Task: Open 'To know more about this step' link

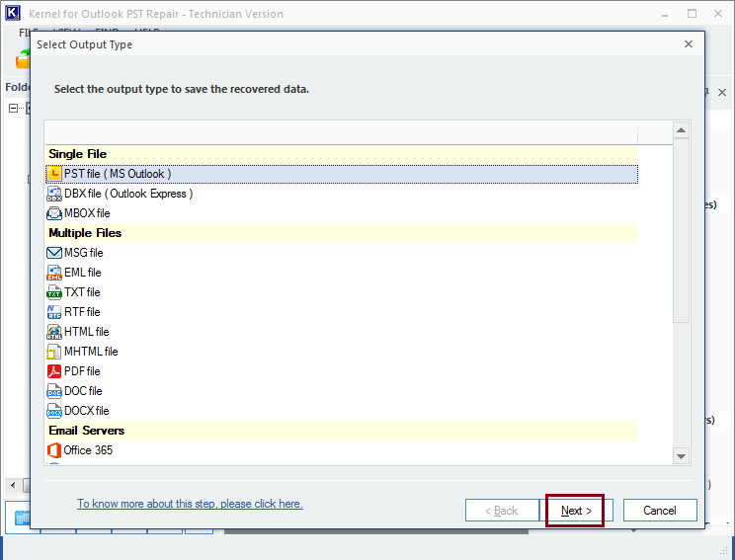Action: coord(190,504)
